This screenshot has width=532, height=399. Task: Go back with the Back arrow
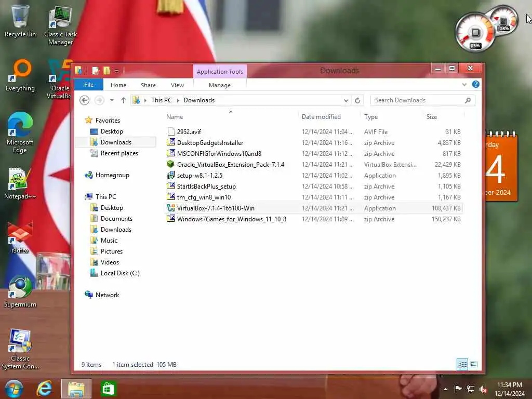pyautogui.click(x=85, y=100)
